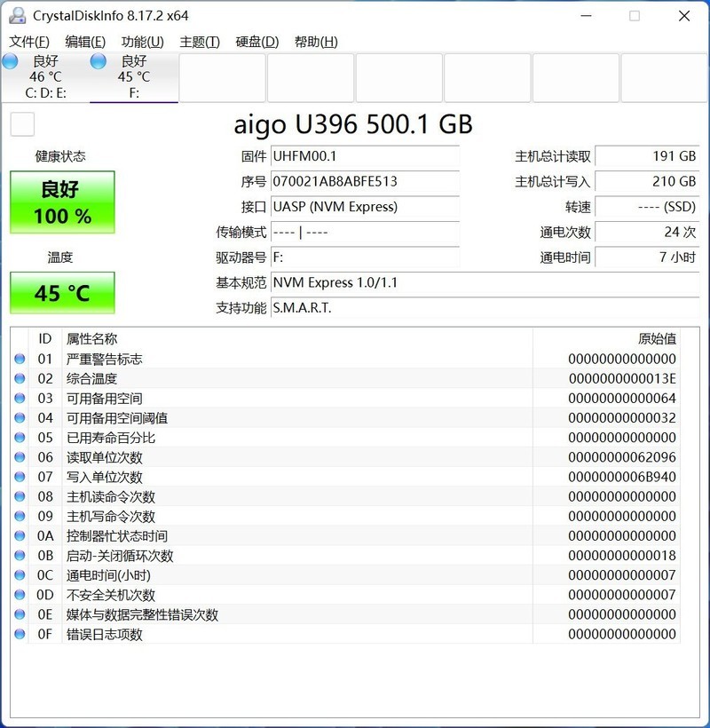
Task: Click the blue health icon on the C: D: E: drive tab
Action: (10, 62)
